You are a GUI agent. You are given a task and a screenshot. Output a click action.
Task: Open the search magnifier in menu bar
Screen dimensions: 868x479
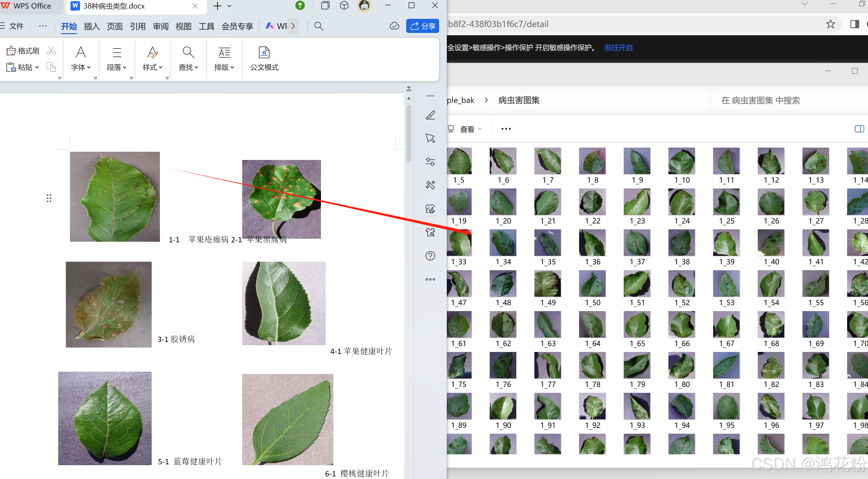click(x=318, y=26)
